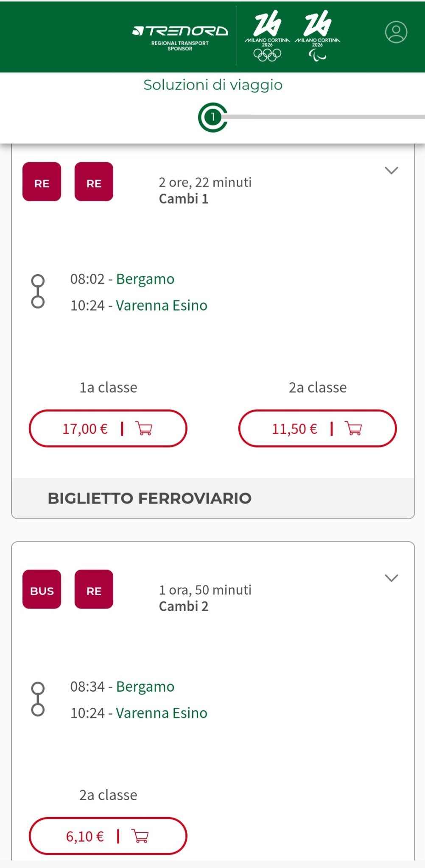Add 1a classe 17,00 € ticket to cart
The image size is (425, 868).
(108, 428)
